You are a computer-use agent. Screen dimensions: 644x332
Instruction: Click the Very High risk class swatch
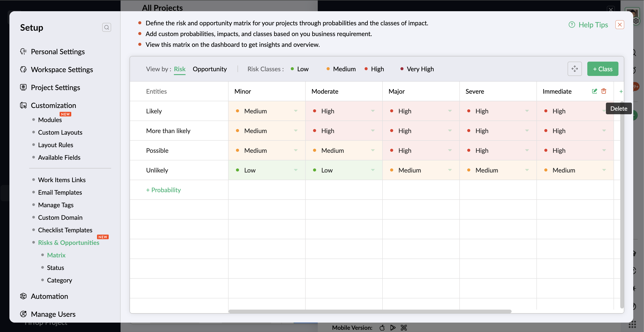[x=402, y=69]
